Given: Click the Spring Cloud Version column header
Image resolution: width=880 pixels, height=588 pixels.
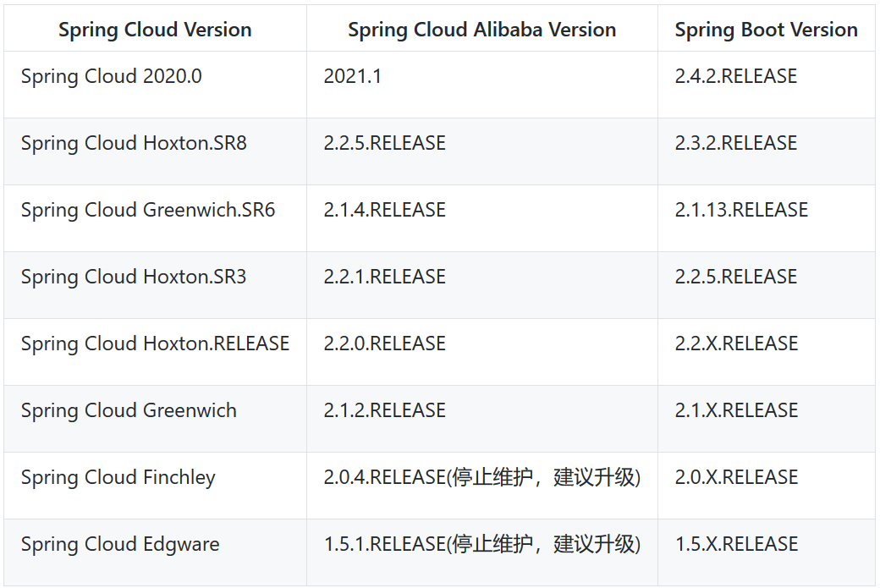Looking at the screenshot, I should coord(155,29).
